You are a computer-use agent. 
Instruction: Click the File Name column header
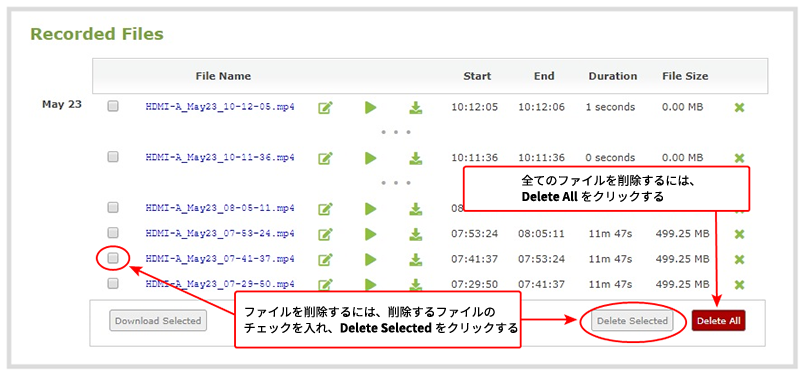[x=223, y=76]
